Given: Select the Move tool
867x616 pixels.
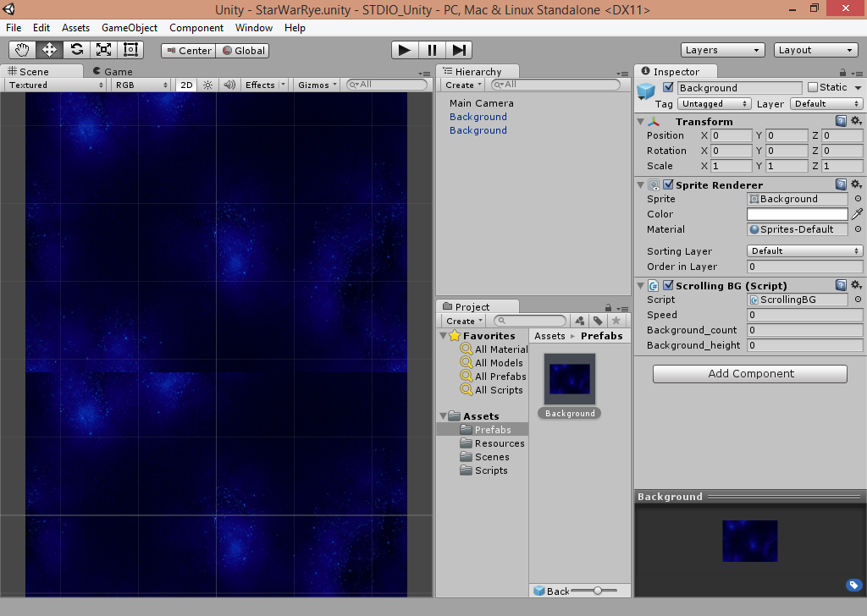Looking at the screenshot, I should (49, 50).
